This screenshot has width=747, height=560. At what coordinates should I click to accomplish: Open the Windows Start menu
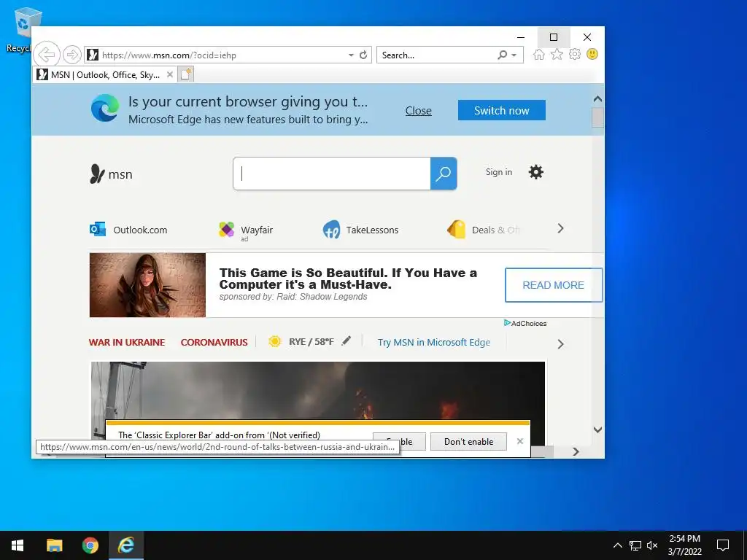pos(18,545)
